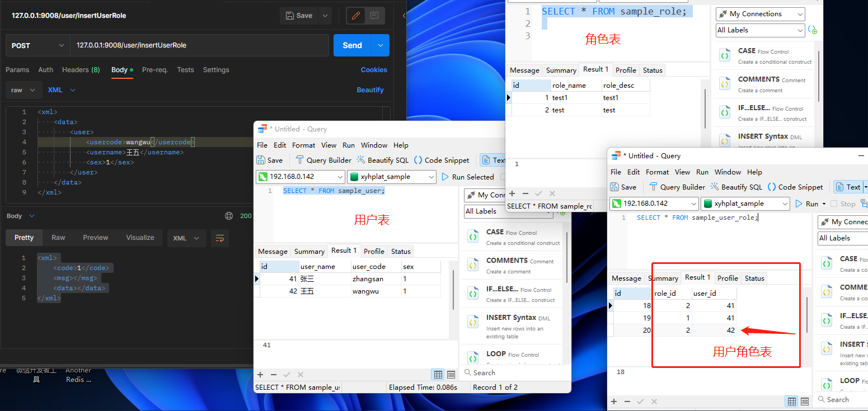Image resolution: width=868 pixels, height=411 pixels.
Task: Open the Profile tab in sample_user_role results
Action: 728,278
